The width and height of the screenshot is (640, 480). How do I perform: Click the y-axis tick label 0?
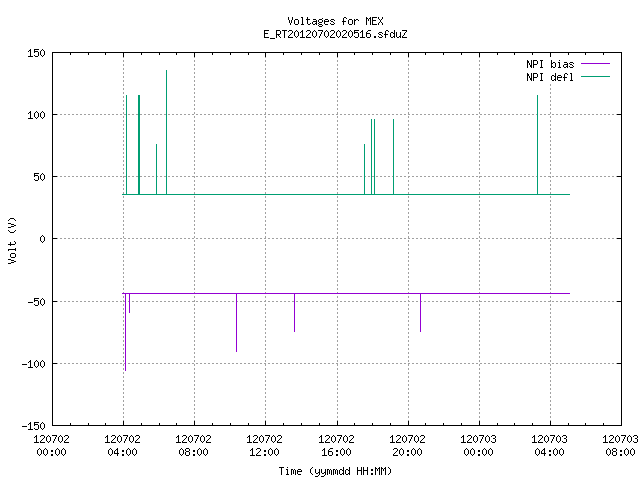42,239
